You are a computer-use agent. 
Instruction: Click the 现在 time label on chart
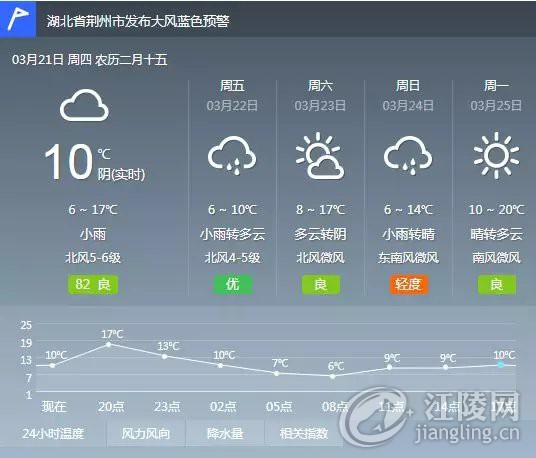[54, 406]
